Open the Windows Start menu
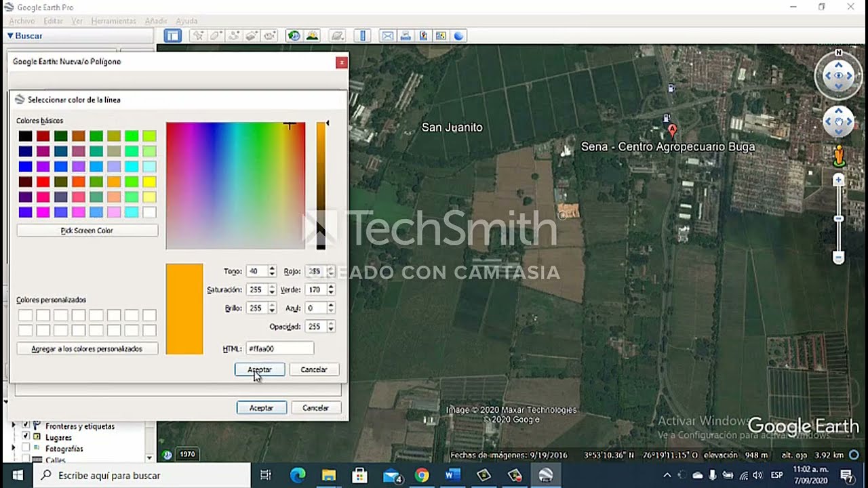The height and width of the screenshot is (488, 868). pos(17,475)
